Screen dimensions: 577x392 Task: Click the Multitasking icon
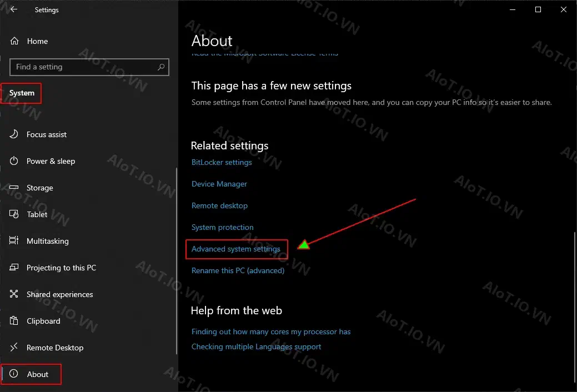coord(14,241)
